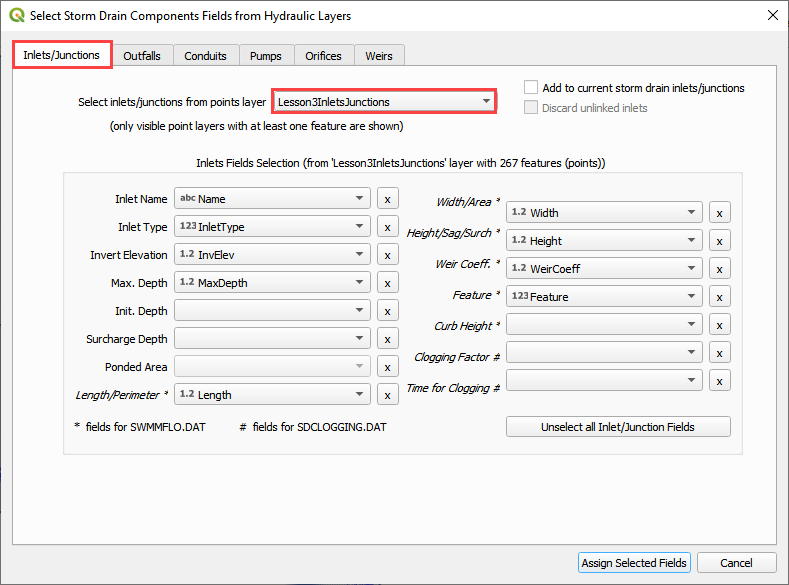
Task: Expand the empty Curb Height dropdown
Action: [604, 325]
